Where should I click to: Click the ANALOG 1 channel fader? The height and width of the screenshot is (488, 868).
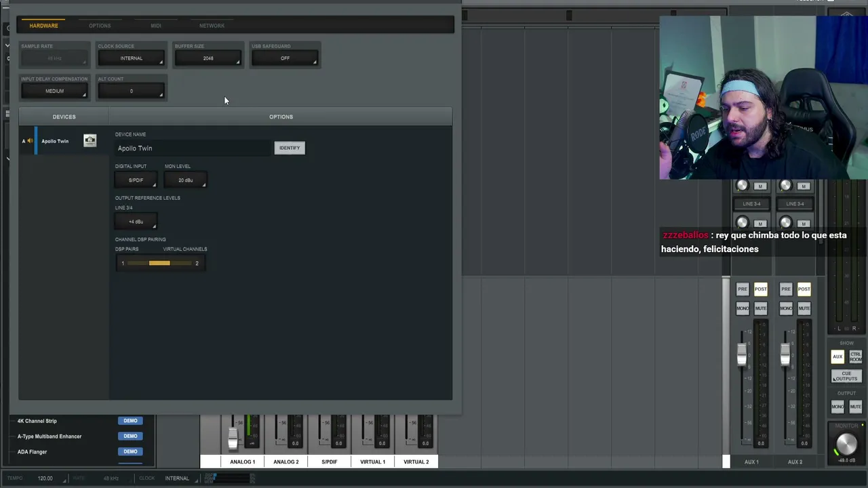pos(233,436)
